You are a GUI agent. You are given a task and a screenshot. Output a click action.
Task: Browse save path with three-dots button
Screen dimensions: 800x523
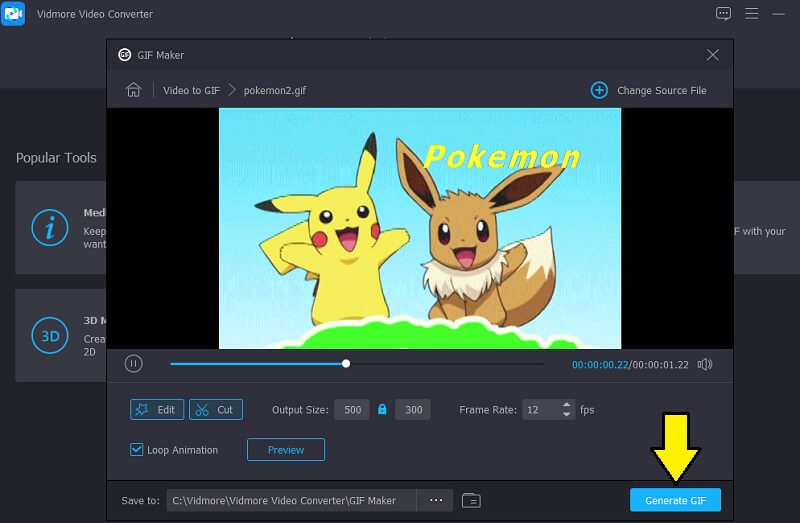pos(435,500)
